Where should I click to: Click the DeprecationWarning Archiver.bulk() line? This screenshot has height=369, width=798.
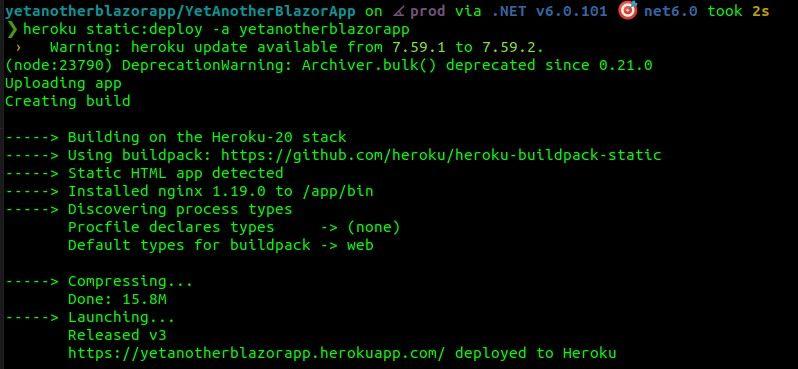[329, 66]
